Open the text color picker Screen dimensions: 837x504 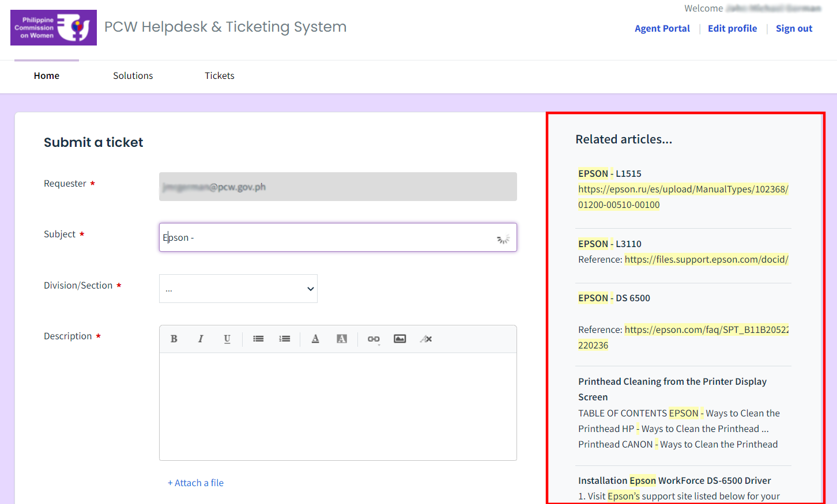pyautogui.click(x=315, y=339)
